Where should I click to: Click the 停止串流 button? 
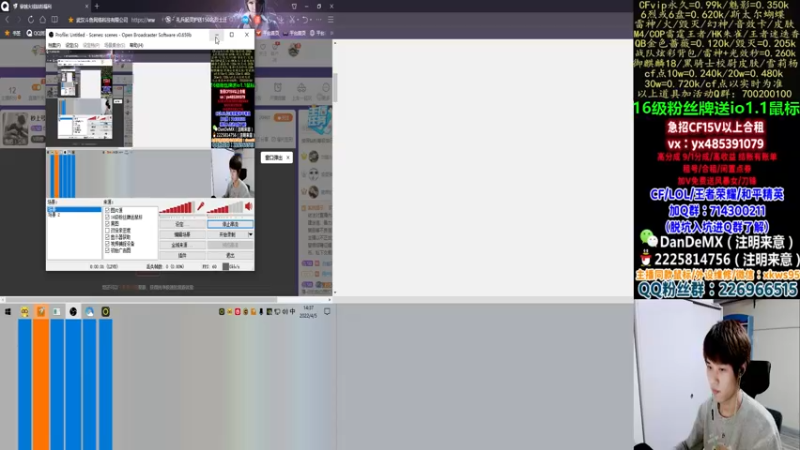point(230,224)
